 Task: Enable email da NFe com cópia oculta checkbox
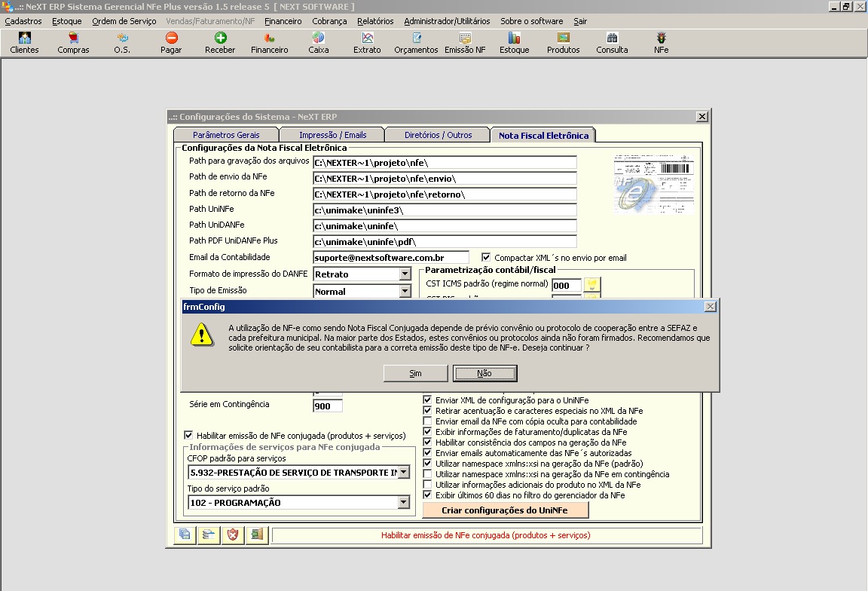tap(426, 421)
